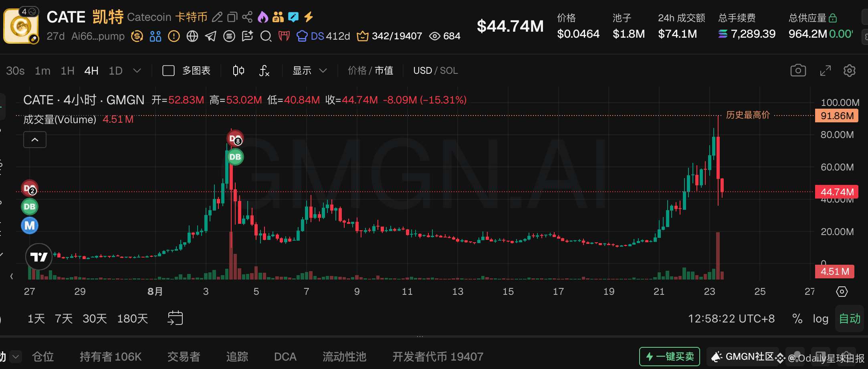Click the CATE token avatar image
This screenshot has height=369, width=868.
click(21, 26)
